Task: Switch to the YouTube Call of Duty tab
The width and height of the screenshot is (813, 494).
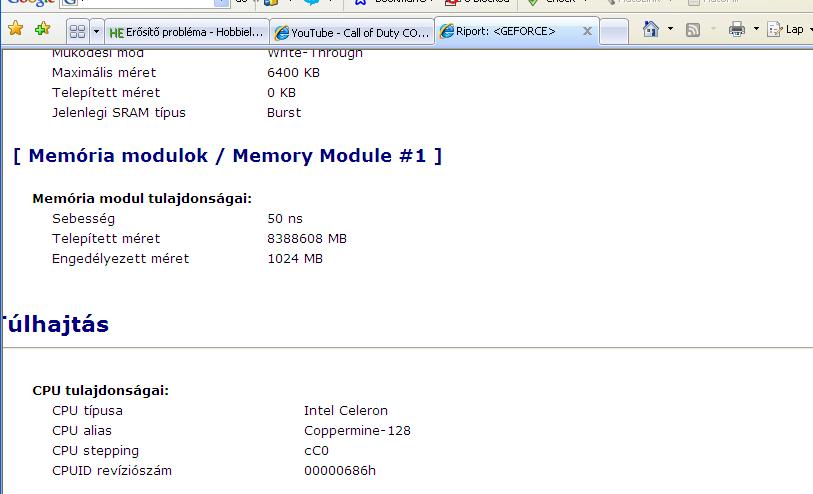Action: 353,33
